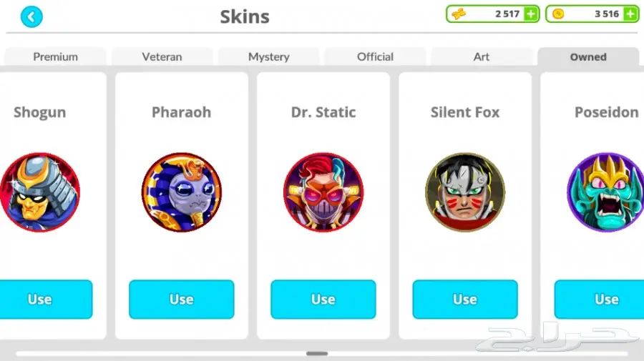Viewport: 644px width, 361px height.
Task: Switch to the Veteran tab
Action: point(162,56)
